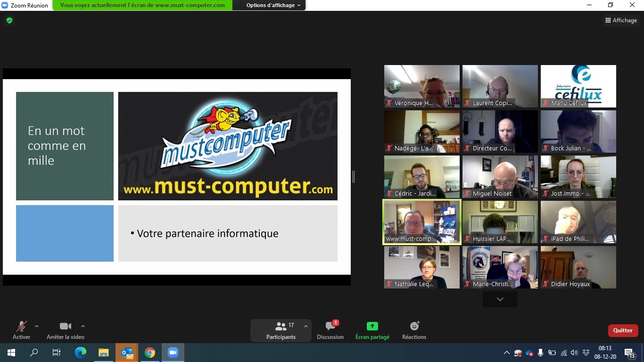
Task: Expand the chevron next to Participants
Action: 305,326
